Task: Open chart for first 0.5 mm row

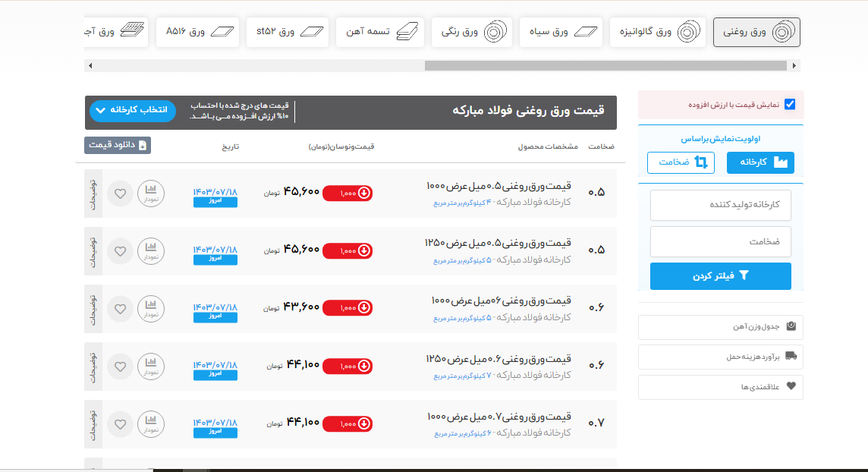Action: tap(150, 193)
